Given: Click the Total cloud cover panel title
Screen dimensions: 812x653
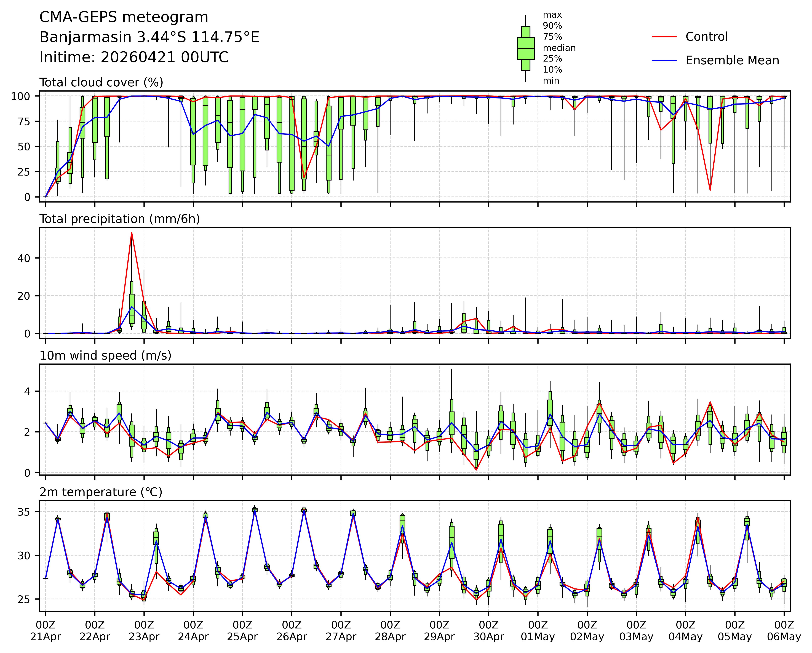Looking at the screenshot, I should click(x=101, y=82).
